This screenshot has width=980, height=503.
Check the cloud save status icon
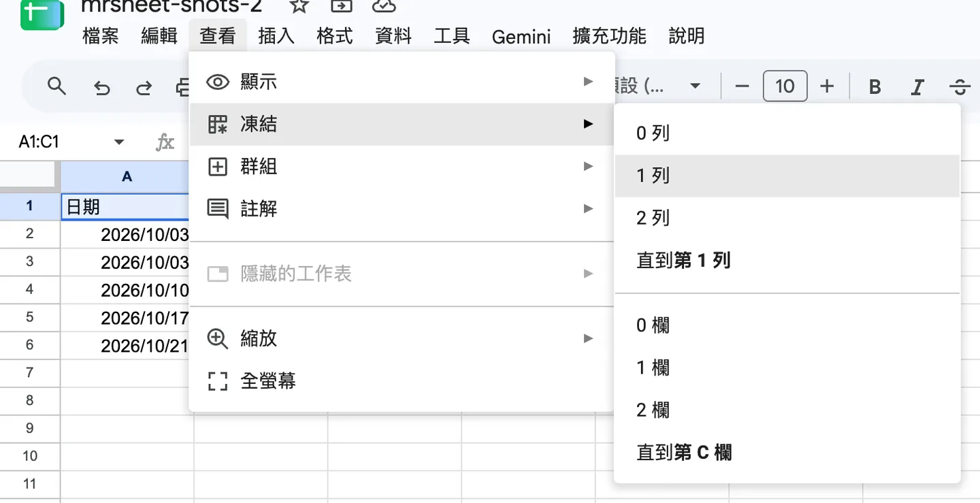(385, 6)
